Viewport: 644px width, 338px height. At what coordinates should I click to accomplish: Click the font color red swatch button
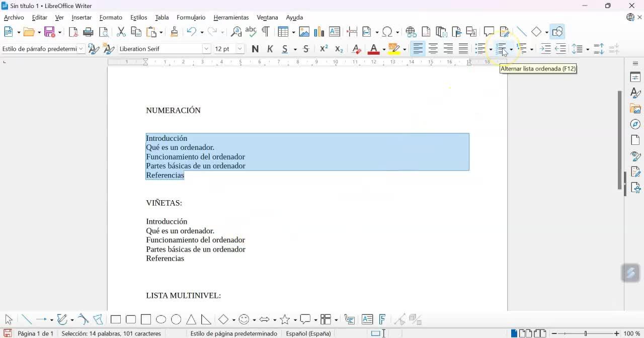[x=373, y=49]
